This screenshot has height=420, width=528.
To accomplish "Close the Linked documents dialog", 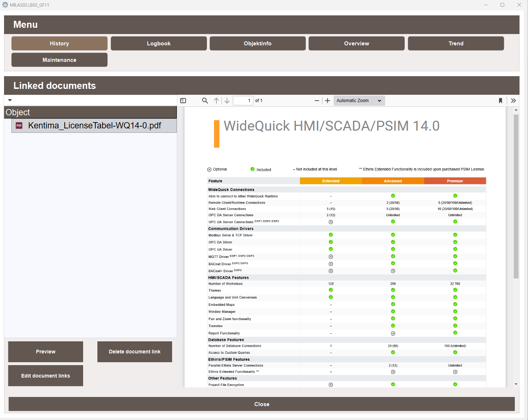I will pyautogui.click(x=262, y=404).
